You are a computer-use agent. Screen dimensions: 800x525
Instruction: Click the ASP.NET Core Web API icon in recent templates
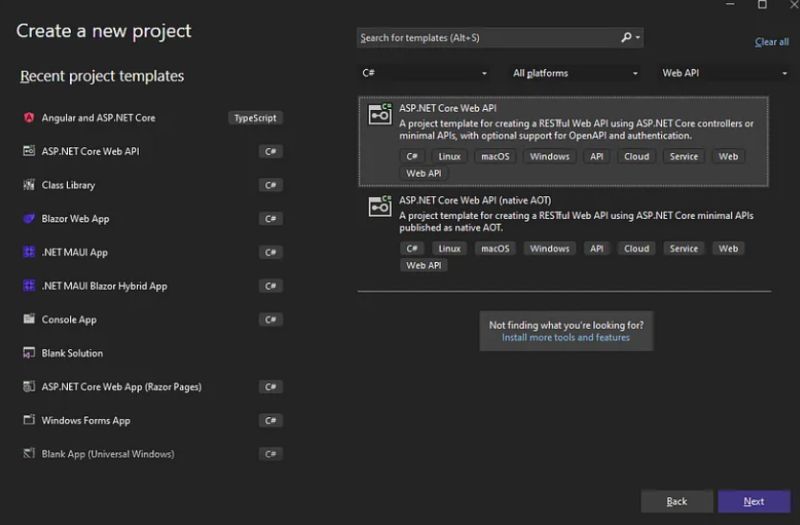29,151
